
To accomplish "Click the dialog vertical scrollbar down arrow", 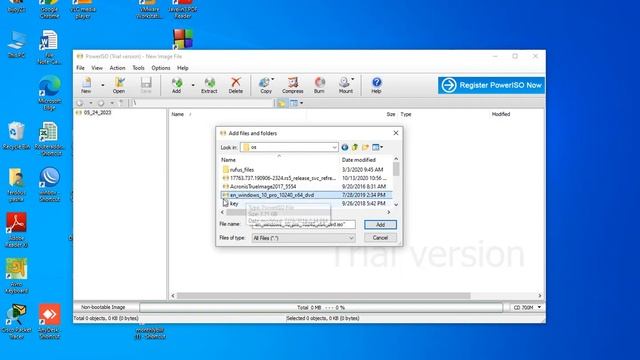I will pos(396,204).
